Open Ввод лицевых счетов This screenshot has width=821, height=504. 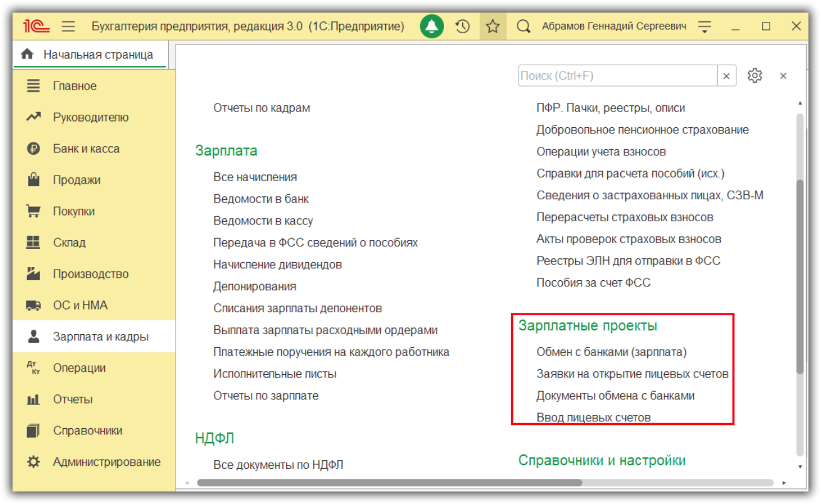point(593,417)
